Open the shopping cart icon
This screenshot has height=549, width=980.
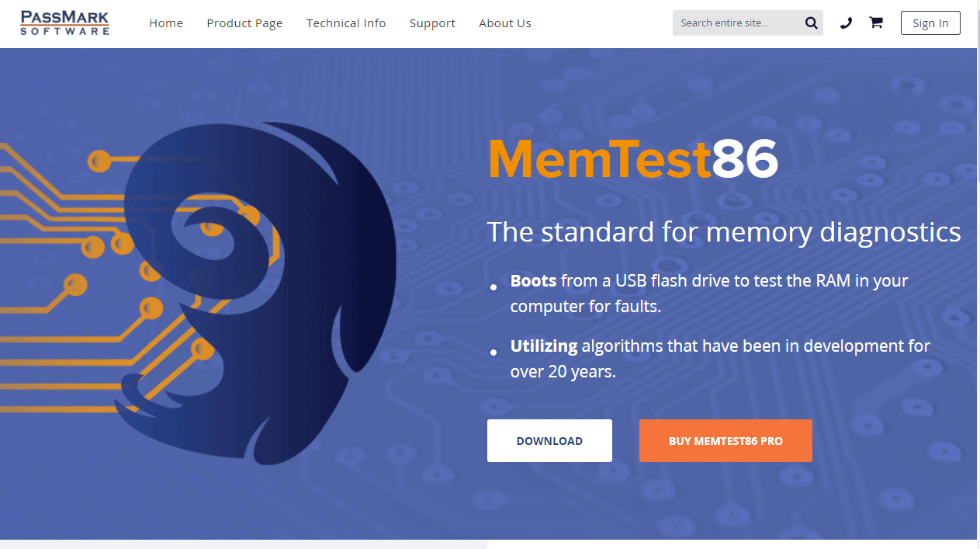coord(876,23)
